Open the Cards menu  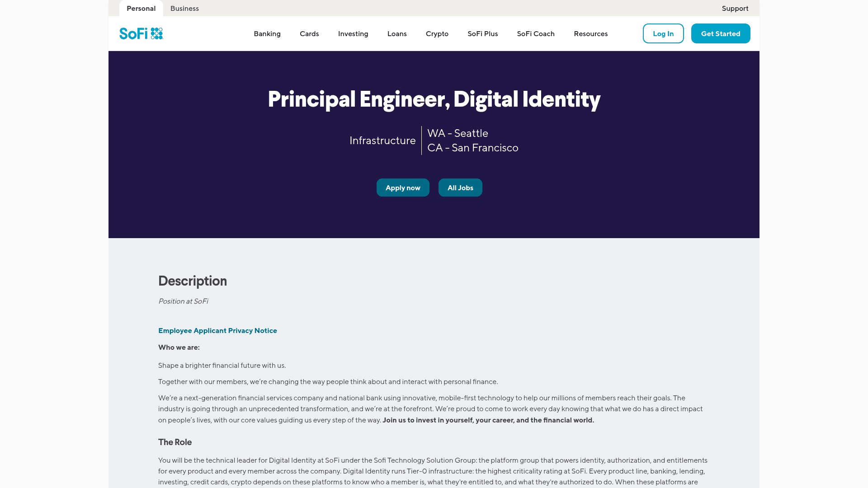click(309, 33)
